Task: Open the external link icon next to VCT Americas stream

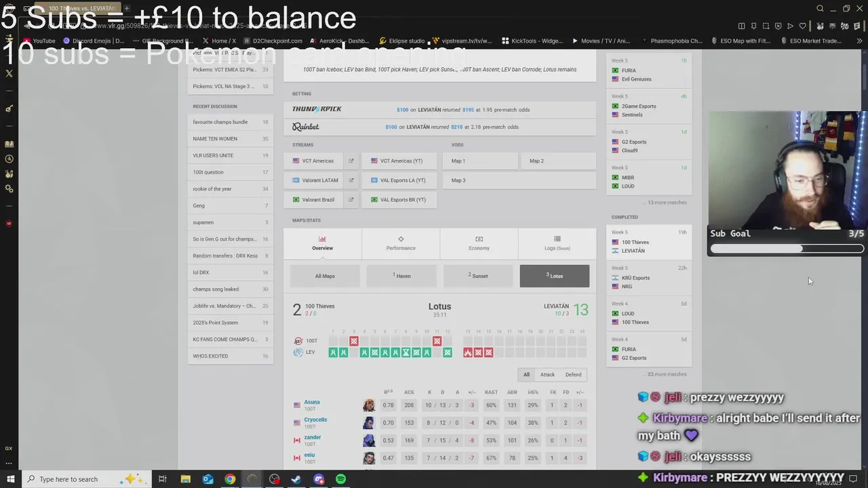Action: click(x=351, y=161)
